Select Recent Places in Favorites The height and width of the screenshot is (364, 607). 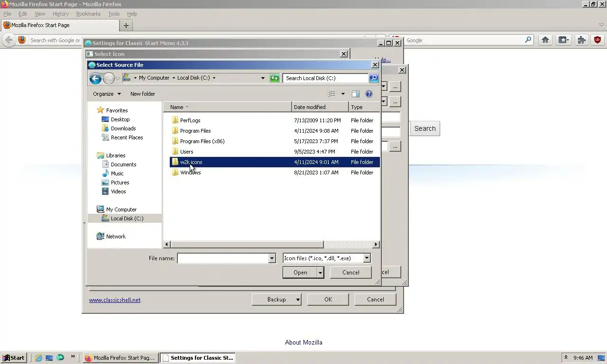click(x=127, y=137)
